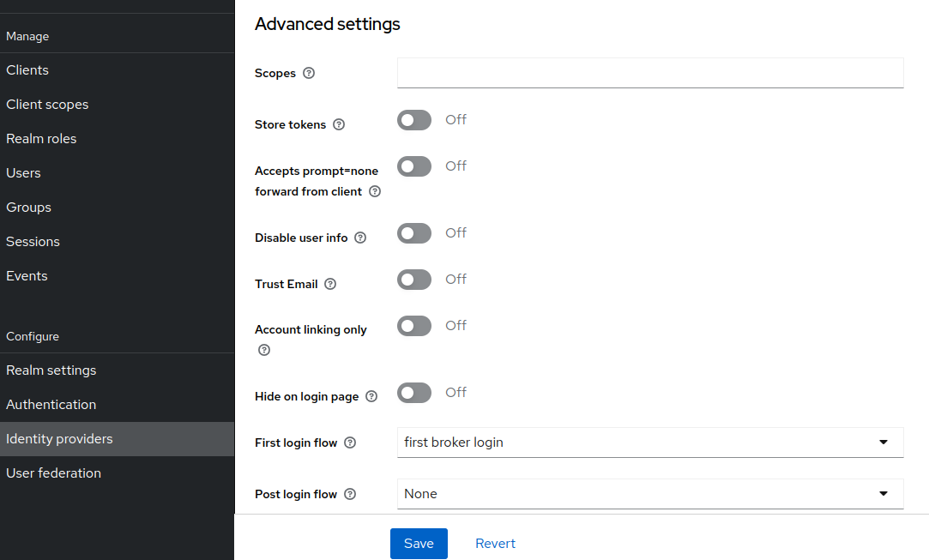Image resolution: width=929 pixels, height=560 pixels.
Task: Enable Hide on login page
Action: click(414, 392)
